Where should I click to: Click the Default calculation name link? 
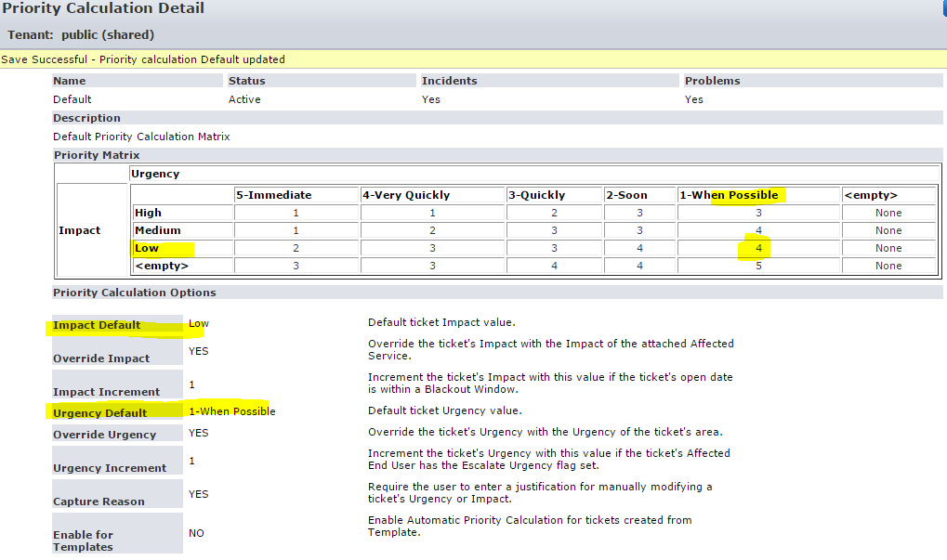pyautogui.click(x=69, y=98)
